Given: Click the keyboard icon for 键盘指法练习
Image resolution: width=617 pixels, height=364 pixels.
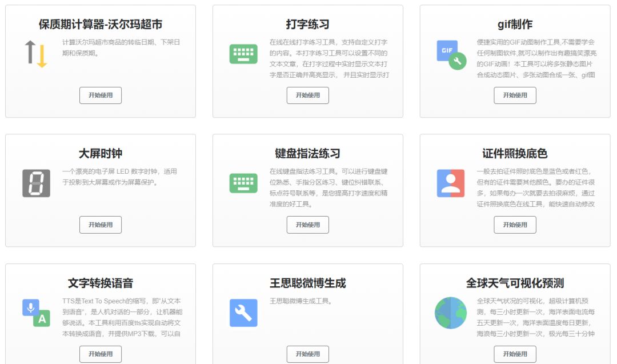Looking at the screenshot, I should coord(243,183).
